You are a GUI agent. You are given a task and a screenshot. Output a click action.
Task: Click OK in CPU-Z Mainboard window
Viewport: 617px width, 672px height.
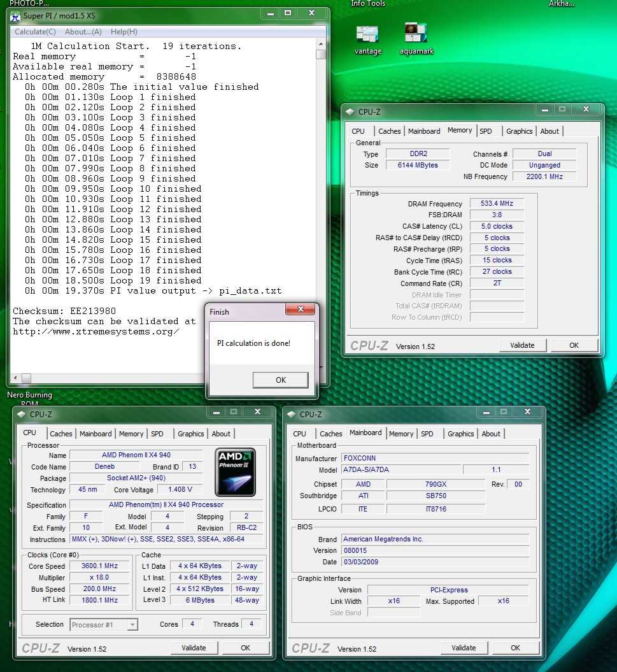click(515, 648)
